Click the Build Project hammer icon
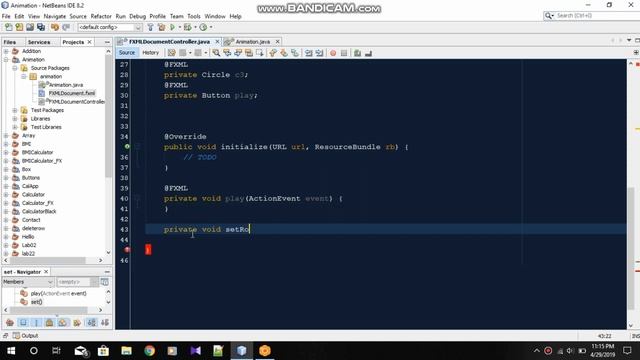 pos(150,27)
